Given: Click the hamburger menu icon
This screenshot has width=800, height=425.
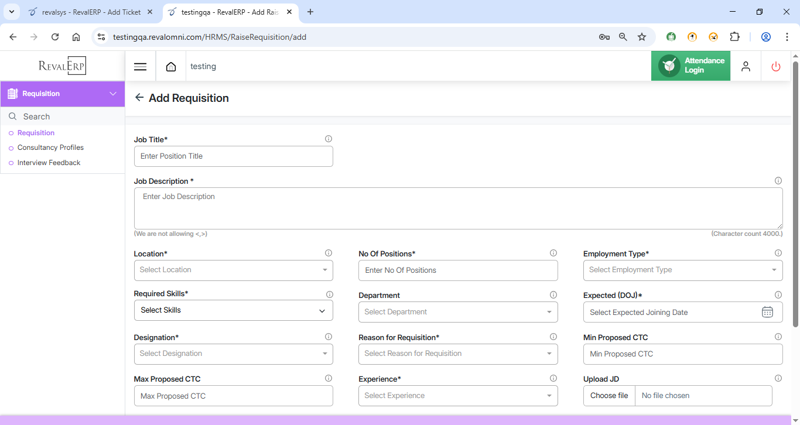Looking at the screenshot, I should click(140, 67).
